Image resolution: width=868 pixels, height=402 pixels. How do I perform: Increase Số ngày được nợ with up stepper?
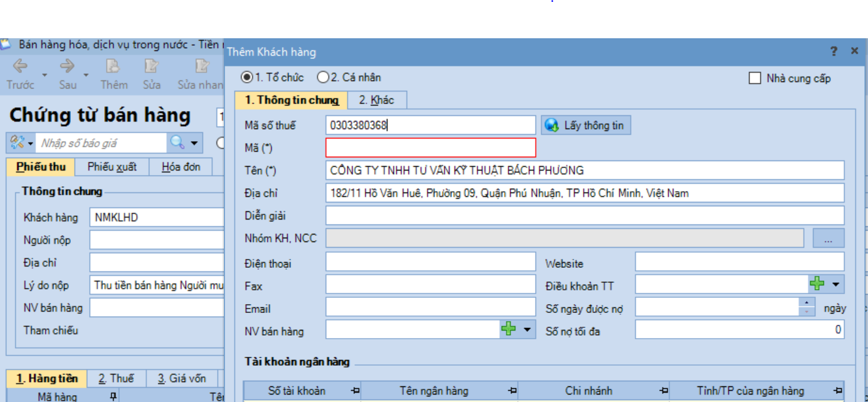(x=807, y=303)
